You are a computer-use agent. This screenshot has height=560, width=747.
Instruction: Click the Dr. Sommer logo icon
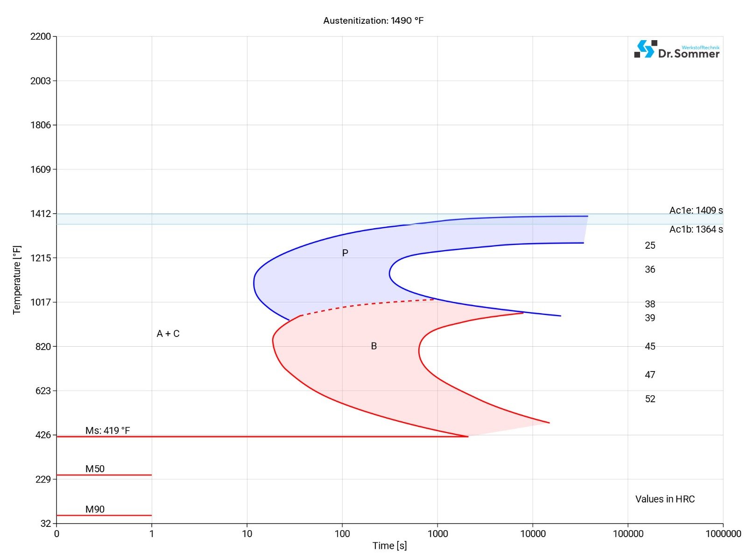(645, 49)
